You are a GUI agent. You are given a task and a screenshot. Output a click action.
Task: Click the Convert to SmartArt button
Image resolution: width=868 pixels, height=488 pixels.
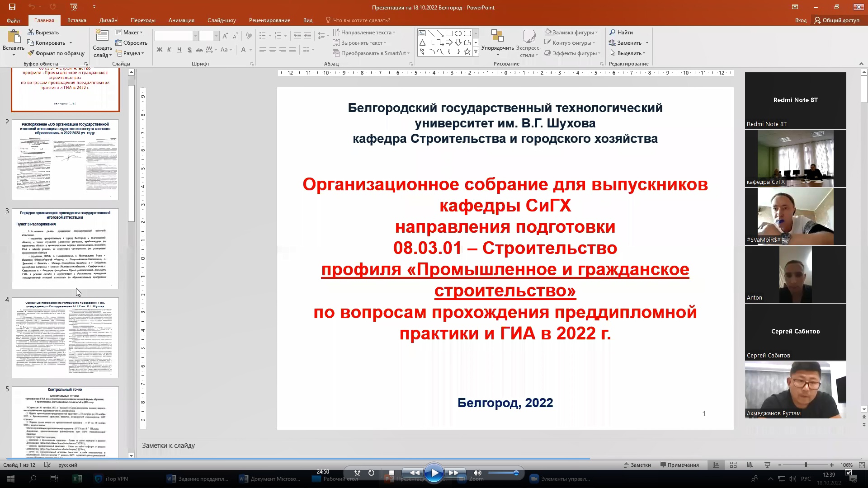(371, 53)
